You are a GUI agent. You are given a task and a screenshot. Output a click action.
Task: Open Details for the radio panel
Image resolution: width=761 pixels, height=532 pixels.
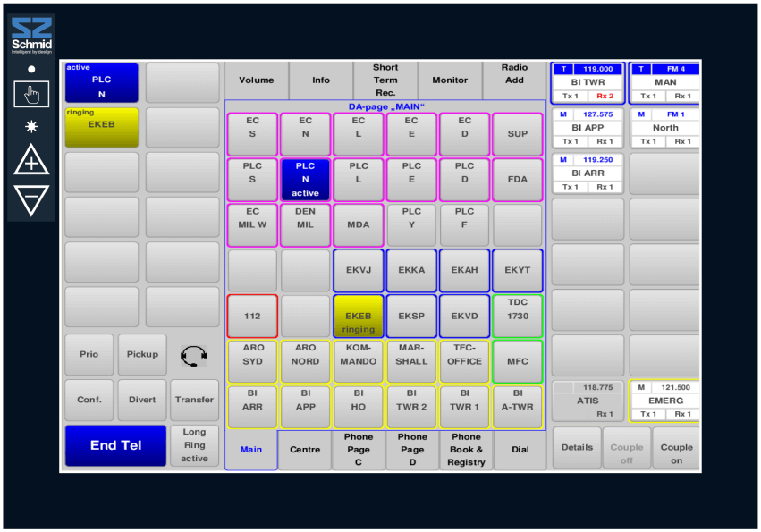click(x=577, y=447)
